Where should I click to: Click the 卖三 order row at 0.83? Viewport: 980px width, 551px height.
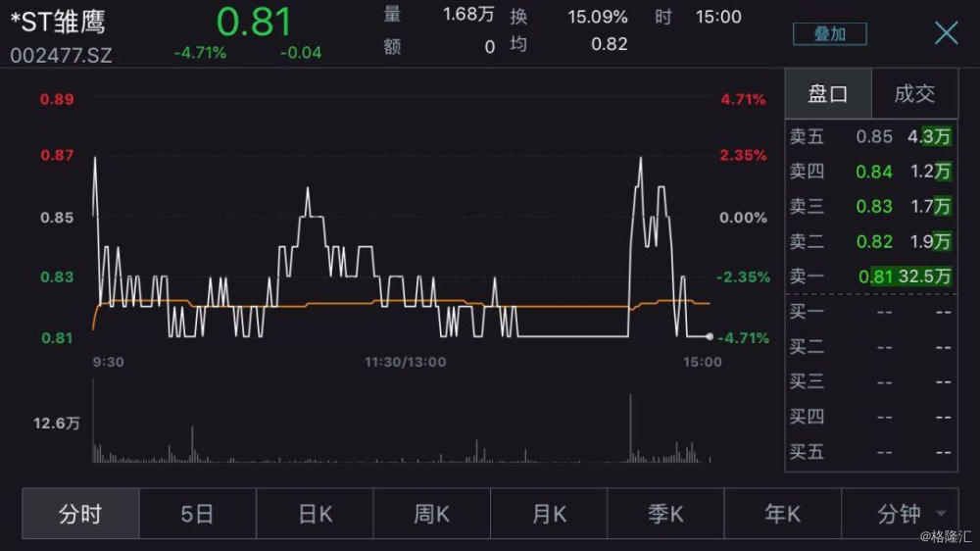[870, 207]
